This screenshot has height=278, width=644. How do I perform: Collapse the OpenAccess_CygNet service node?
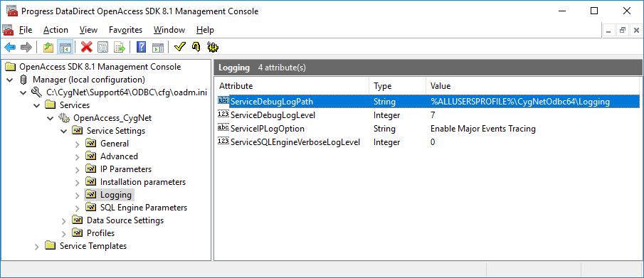(x=50, y=118)
